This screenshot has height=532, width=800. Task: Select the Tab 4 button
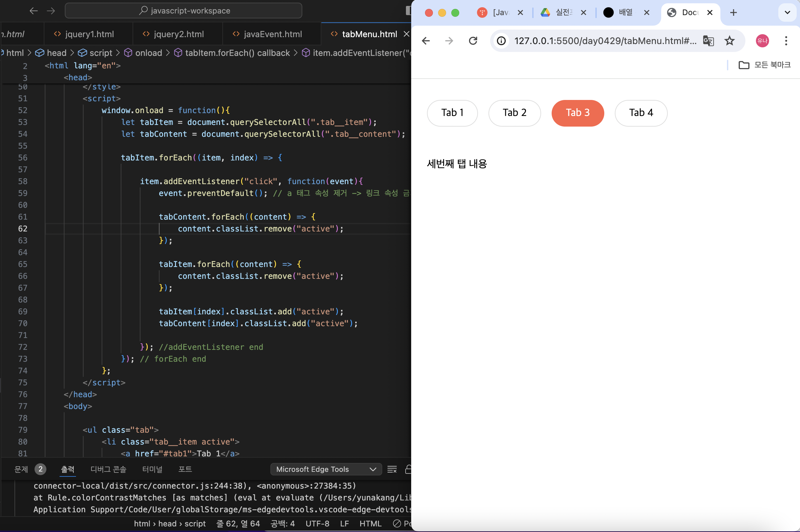(x=641, y=113)
